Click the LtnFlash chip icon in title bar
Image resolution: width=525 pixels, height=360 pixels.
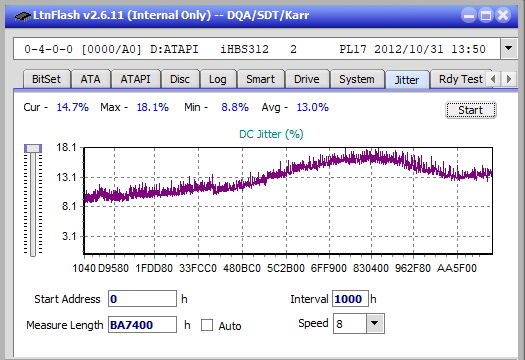pos(22,15)
